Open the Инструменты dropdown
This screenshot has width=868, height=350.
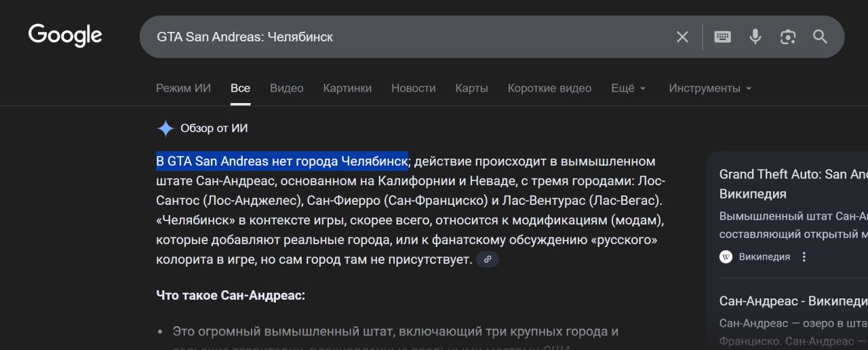pyautogui.click(x=709, y=88)
